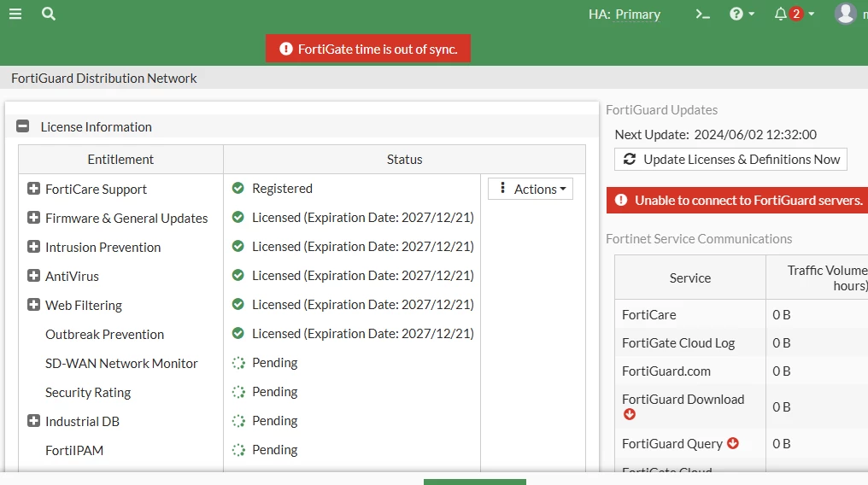Click the AntiVirus licensed check icon
This screenshot has height=485, width=868.
coord(238,276)
